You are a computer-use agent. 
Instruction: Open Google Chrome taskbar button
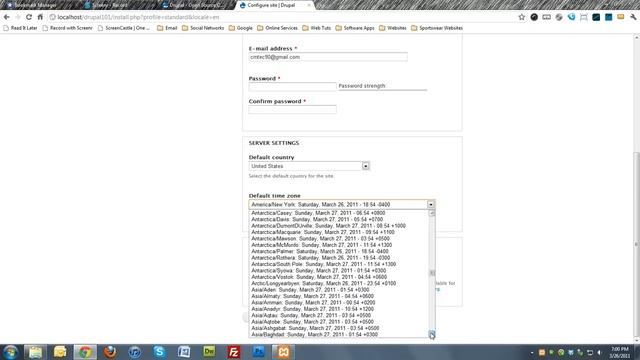coord(85,352)
